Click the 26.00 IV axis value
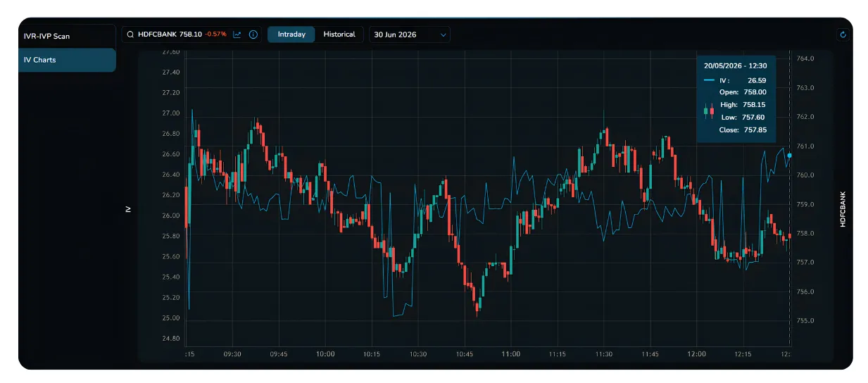This screenshot has width=868, height=383. (x=170, y=215)
